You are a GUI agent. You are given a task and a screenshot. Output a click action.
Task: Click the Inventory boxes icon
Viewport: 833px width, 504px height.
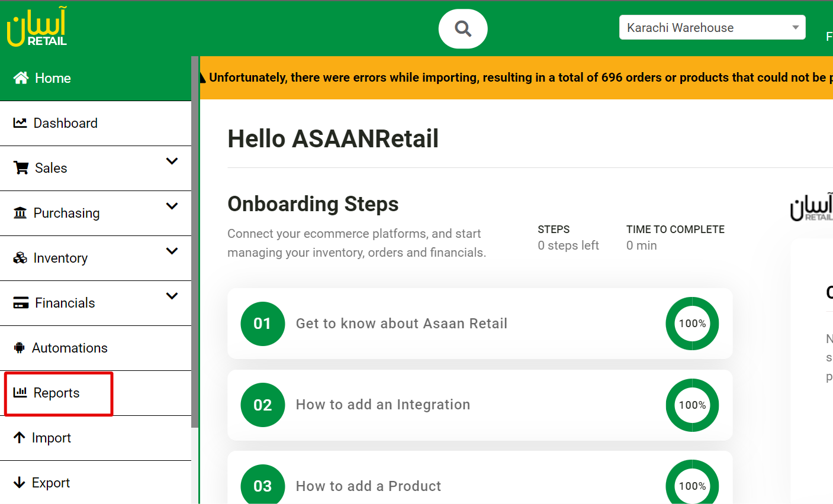click(20, 258)
